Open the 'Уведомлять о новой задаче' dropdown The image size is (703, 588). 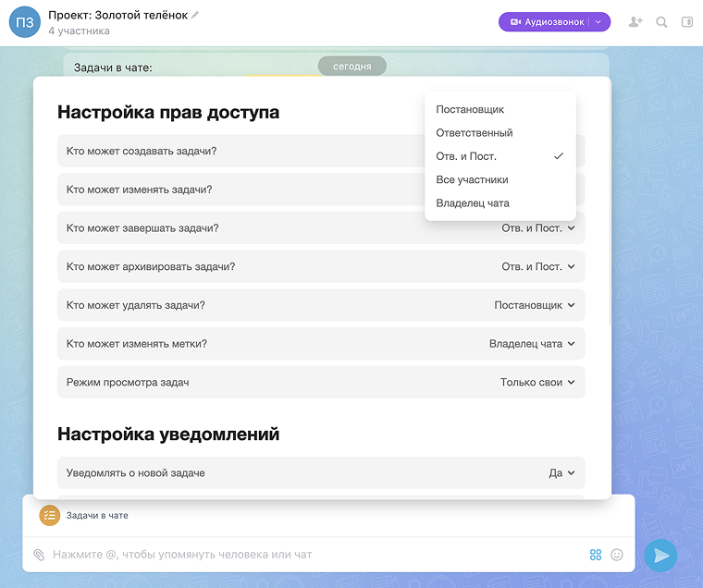tap(561, 472)
